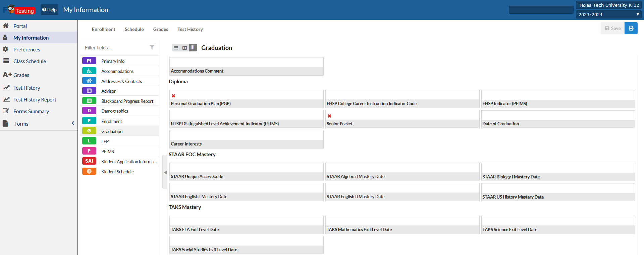Click the SAI Student Application badge
644x255 pixels.
(89, 161)
